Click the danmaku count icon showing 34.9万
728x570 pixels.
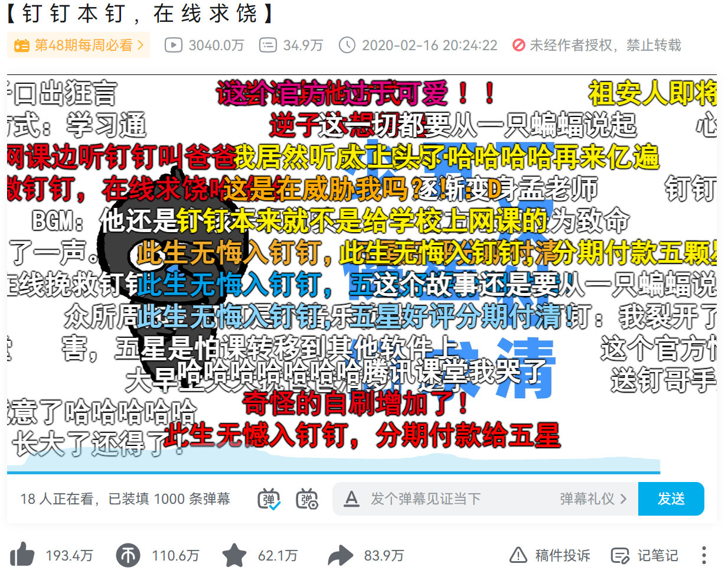point(267,45)
